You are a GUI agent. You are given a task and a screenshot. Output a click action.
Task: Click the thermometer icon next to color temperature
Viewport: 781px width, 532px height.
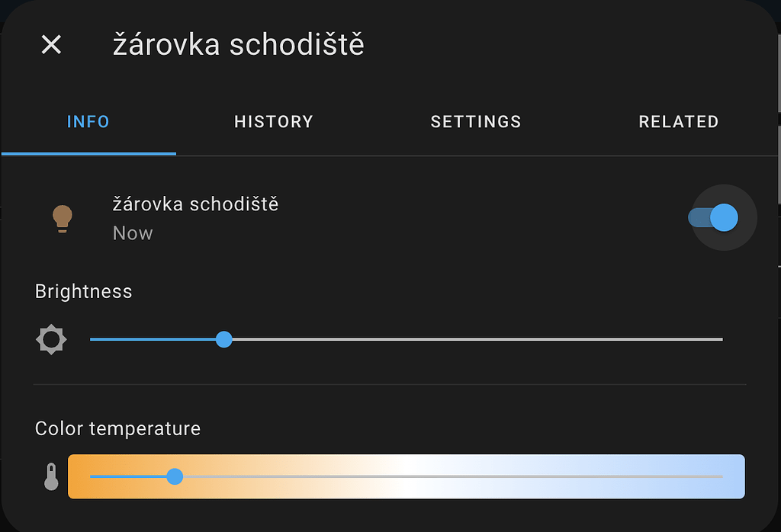click(50, 476)
